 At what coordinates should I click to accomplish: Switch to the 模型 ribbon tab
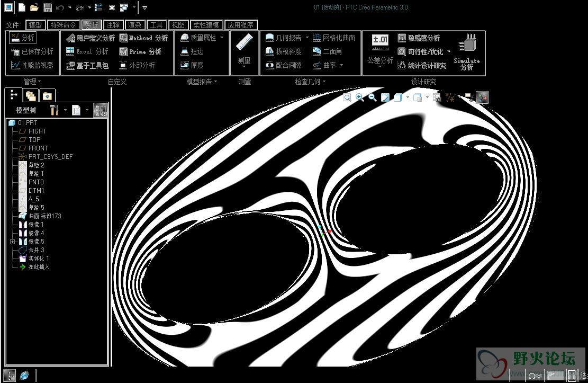tap(35, 25)
